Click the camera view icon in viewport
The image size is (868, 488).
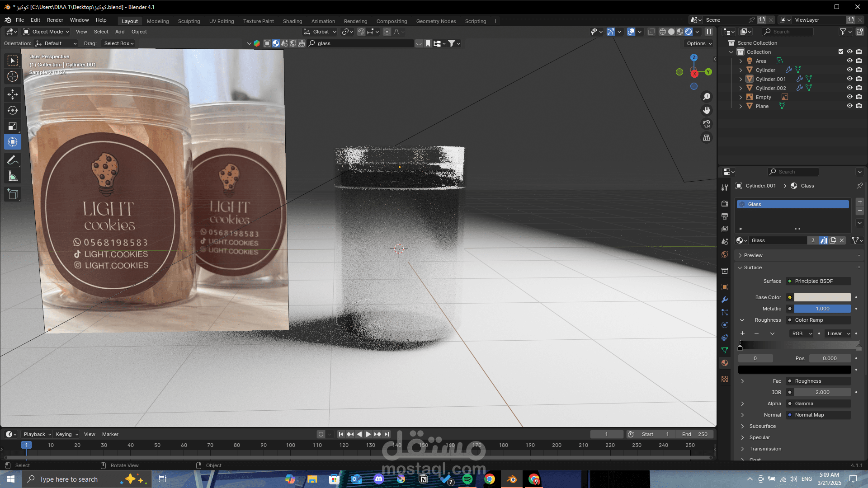click(x=707, y=124)
